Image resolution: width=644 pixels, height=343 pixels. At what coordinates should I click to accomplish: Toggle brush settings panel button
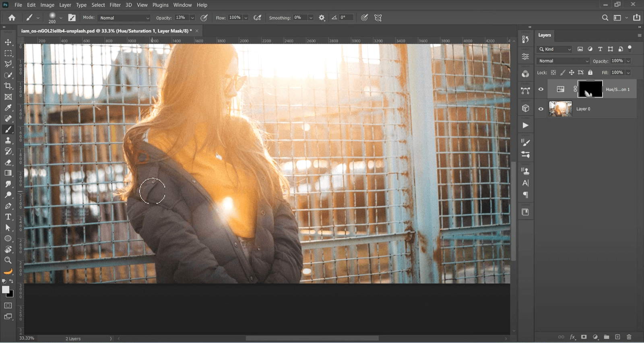(72, 18)
